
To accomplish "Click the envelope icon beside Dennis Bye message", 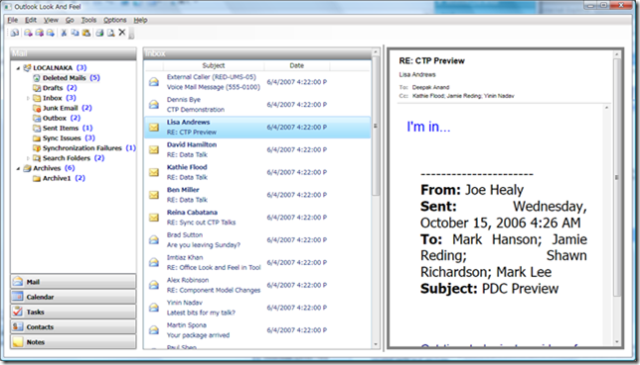I will [154, 104].
